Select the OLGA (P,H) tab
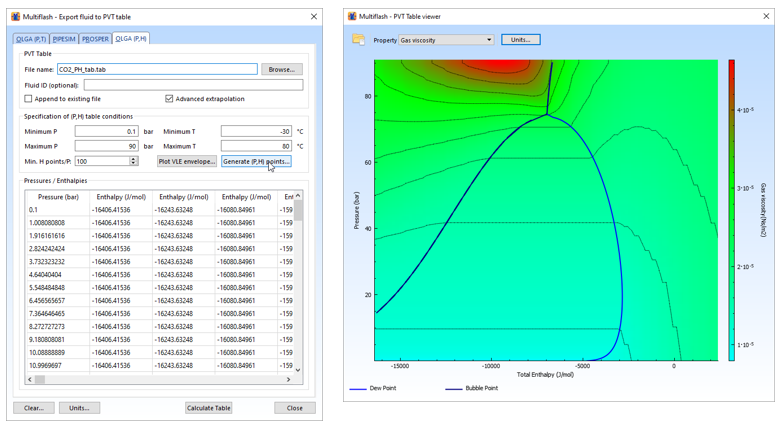782x428 pixels. (131, 38)
